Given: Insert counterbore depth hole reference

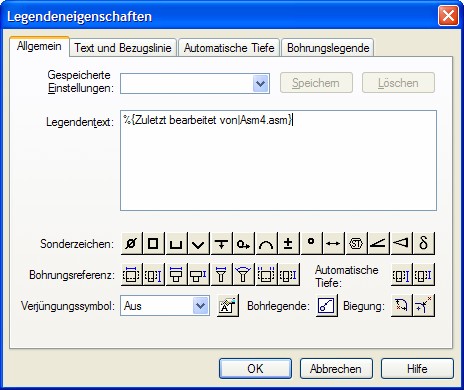Looking at the screenshot, I should (199, 275).
